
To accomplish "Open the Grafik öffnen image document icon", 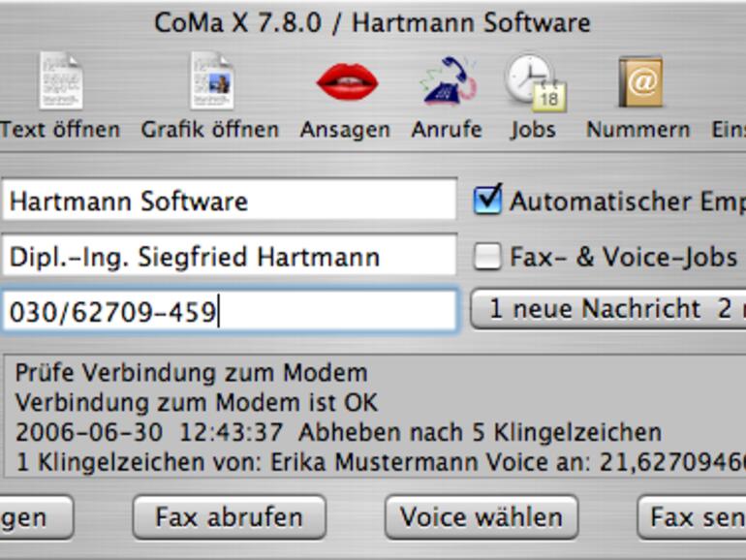I will point(212,80).
